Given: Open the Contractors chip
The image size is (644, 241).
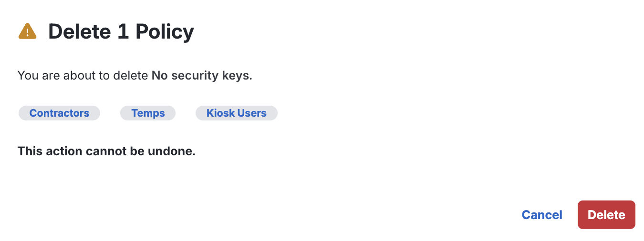Looking at the screenshot, I should (59, 113).
